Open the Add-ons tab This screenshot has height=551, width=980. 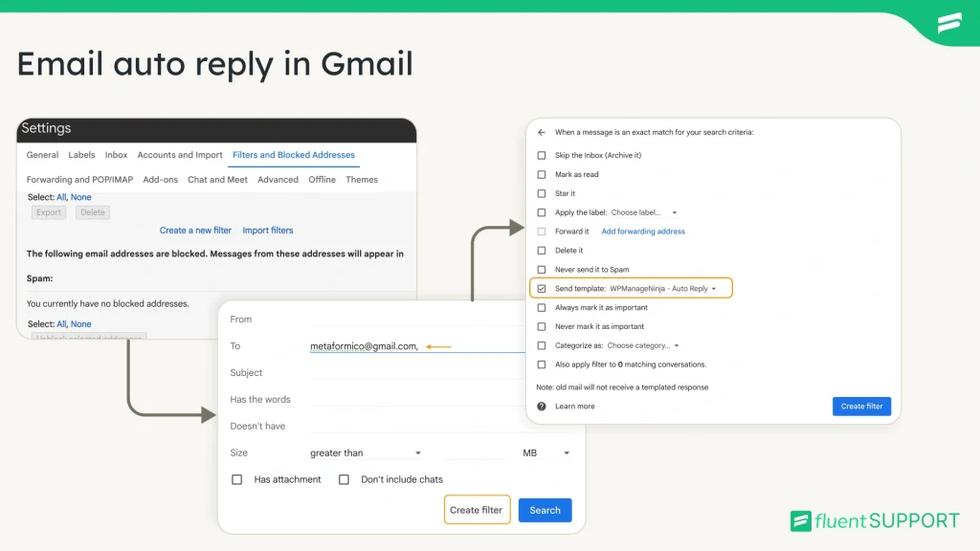[x=161, y=179]
